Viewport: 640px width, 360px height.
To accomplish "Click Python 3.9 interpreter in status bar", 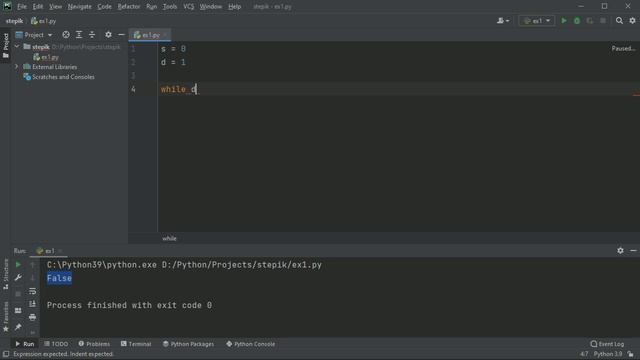I will (608, 354).
